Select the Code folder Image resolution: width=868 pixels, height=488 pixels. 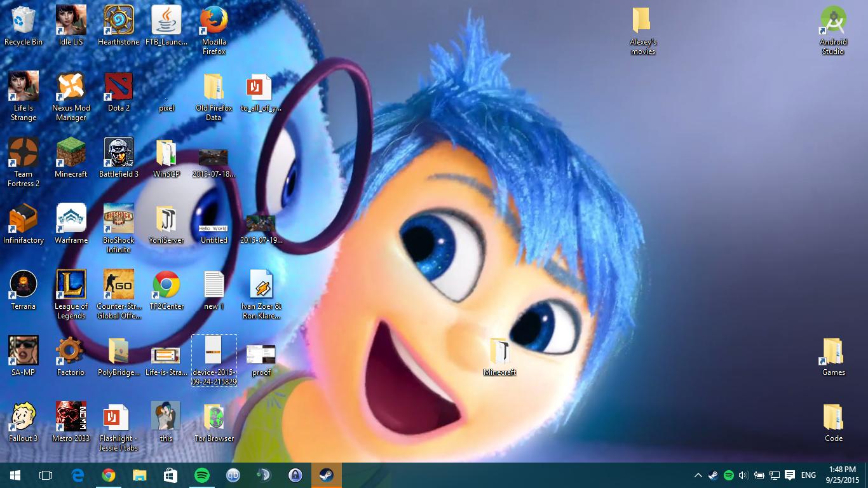[x=833, y=422]
